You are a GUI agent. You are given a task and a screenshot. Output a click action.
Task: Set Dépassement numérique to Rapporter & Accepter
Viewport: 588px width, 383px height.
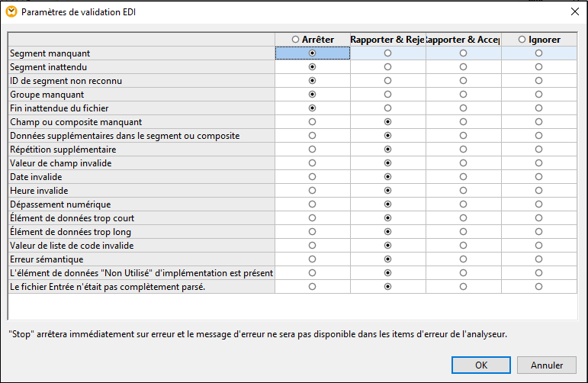pos(464,204)
